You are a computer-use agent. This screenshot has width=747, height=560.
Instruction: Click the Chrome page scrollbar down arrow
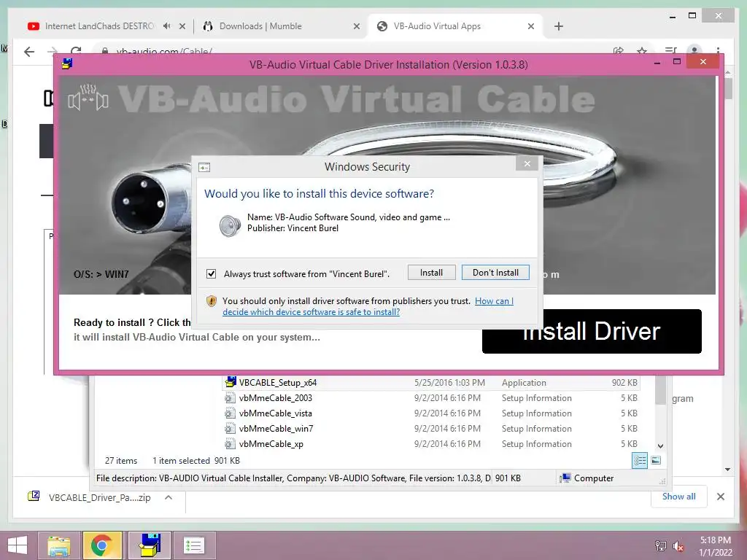727,469
